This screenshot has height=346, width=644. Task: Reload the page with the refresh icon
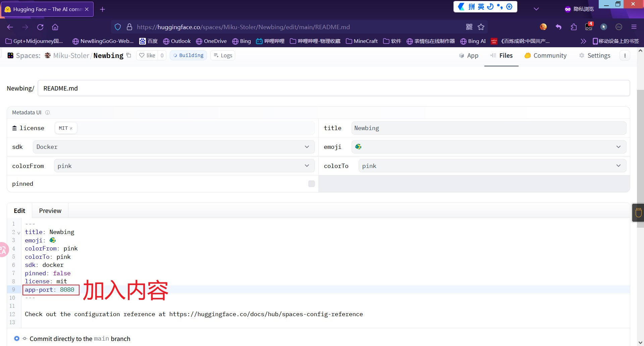(x=40, y=27)
